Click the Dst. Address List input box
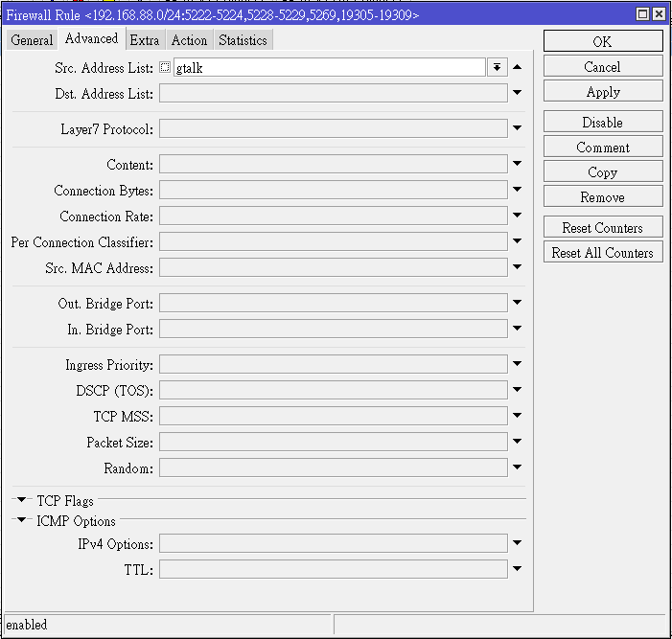The width and height of the screenshot is (672, 639). click(x=334, y=93)
